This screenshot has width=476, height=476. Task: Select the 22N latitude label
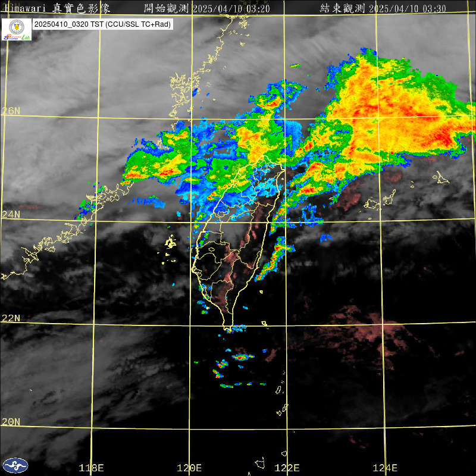coord(11,318)
